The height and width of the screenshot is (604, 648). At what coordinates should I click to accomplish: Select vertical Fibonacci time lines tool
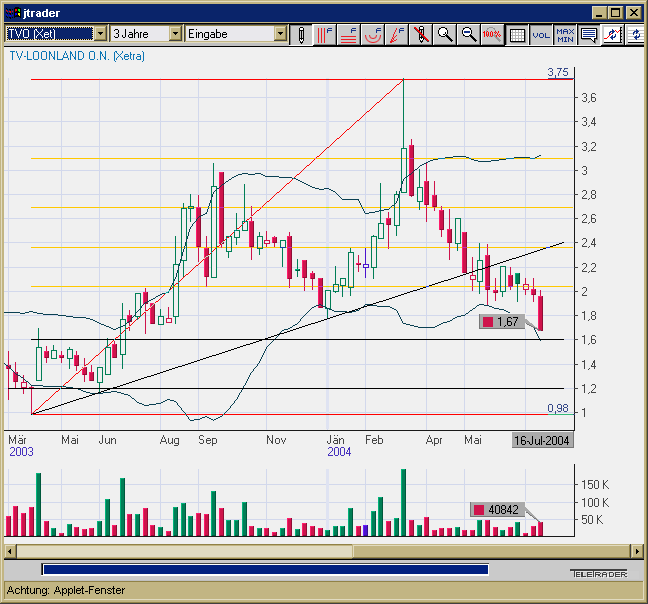pyautogui.click(x=325, y=34)
